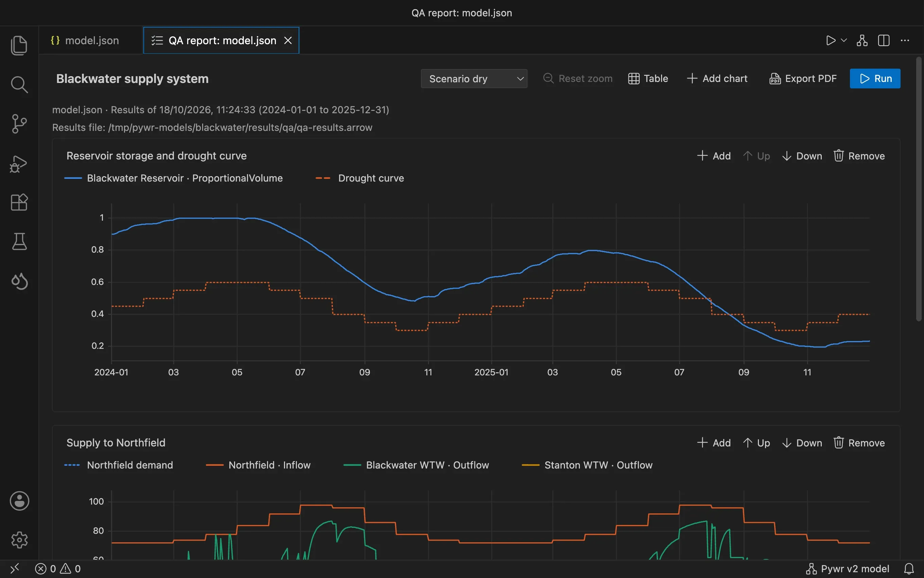Move the Reservoir storage chart up
Screen dimensions: 924x578
coord(757,156)
